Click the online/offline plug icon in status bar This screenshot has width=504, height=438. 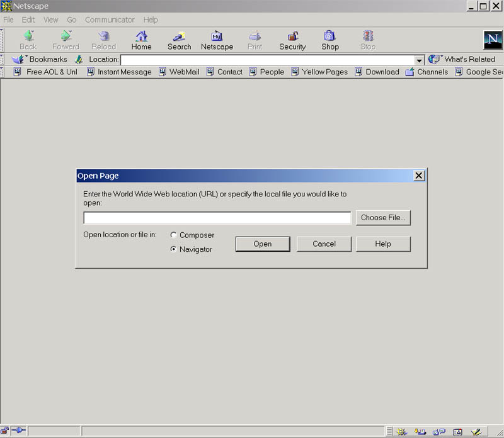pos(19,430)
